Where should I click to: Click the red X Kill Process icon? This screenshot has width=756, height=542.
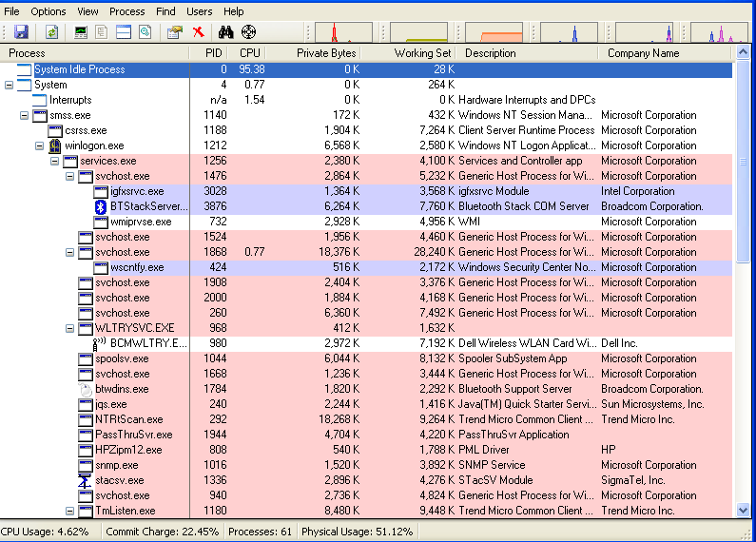(x=198, y=32)
